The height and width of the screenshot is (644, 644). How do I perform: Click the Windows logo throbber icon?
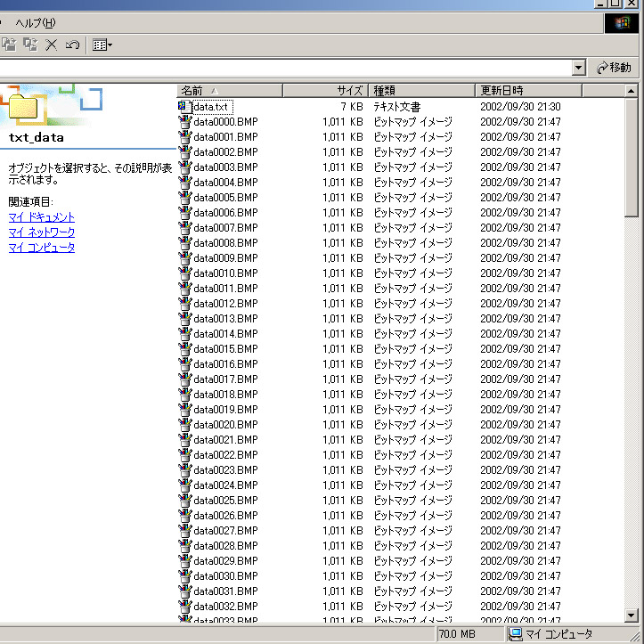[622, 23]
